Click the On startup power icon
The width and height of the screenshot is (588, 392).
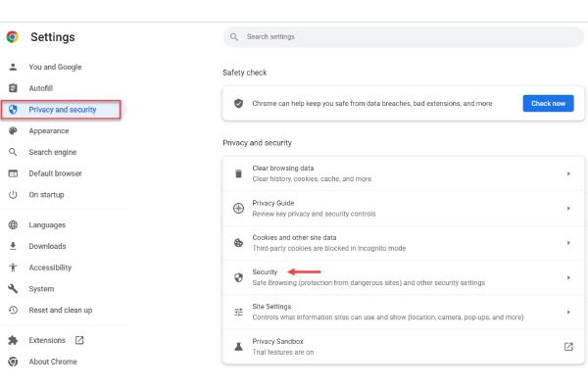click(x=13, y=195)
